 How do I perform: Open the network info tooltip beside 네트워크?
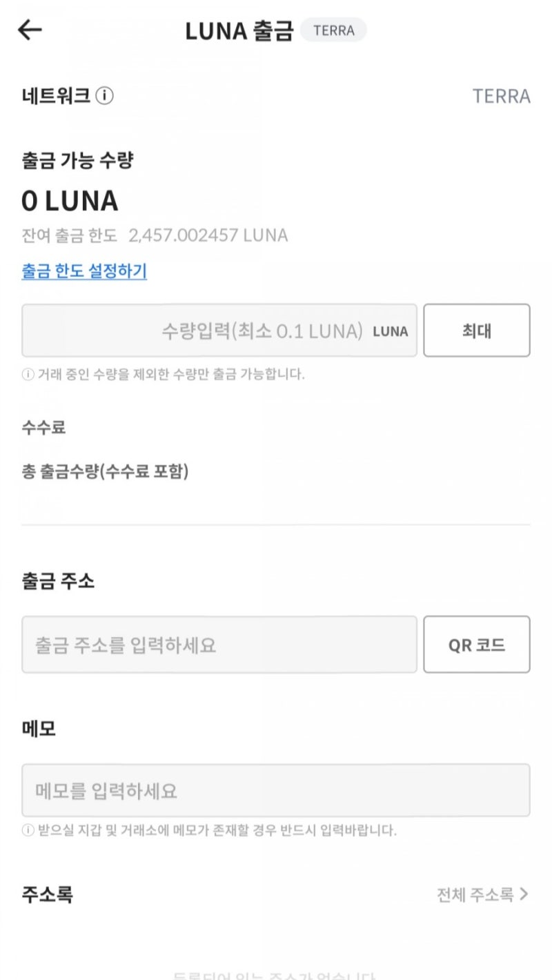pos(103,96)
